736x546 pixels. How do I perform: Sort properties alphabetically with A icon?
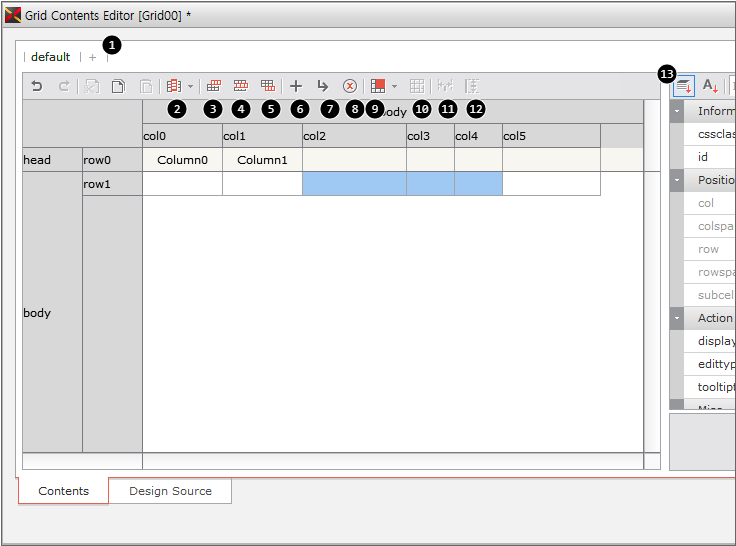tap(709, 87)
